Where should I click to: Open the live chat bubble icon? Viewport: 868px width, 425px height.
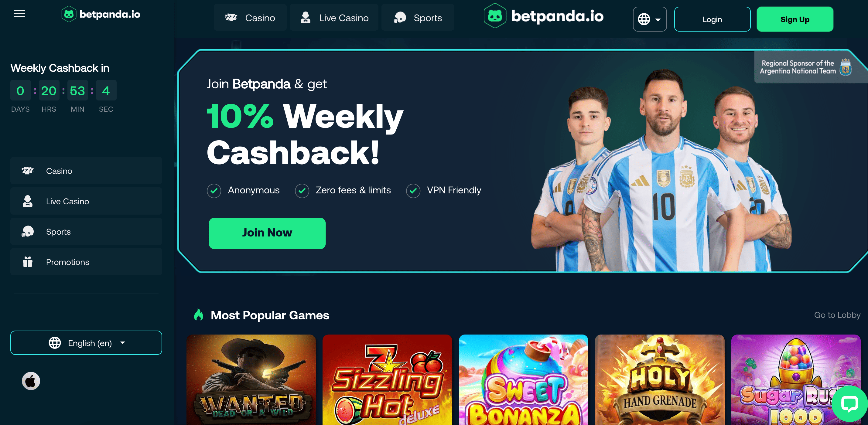click(849, 404)
